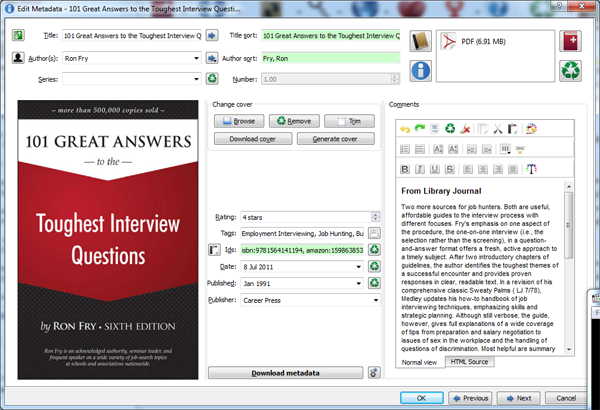
Task: Justify comment text
Action: [513, 169]
